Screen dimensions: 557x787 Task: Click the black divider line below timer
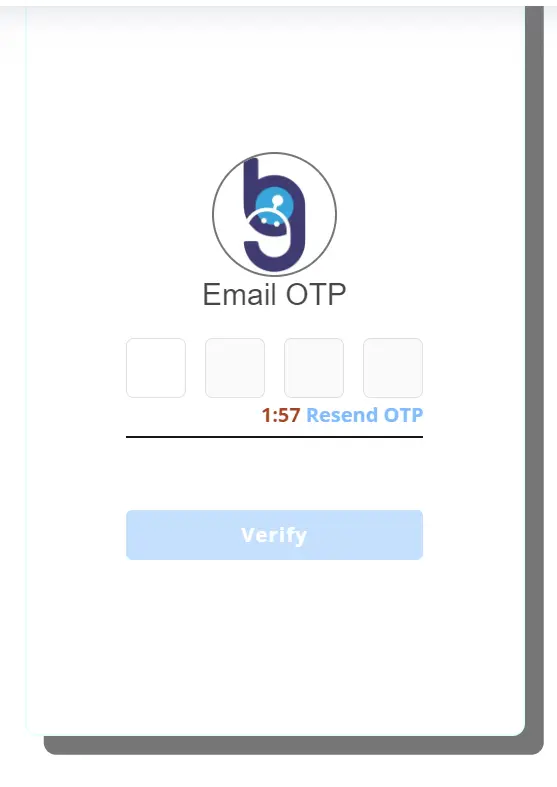(274, 437)
